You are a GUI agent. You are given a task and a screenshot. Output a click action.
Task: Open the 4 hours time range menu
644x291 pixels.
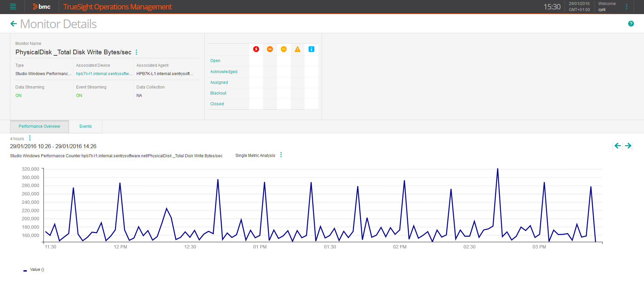coord(30,138)
